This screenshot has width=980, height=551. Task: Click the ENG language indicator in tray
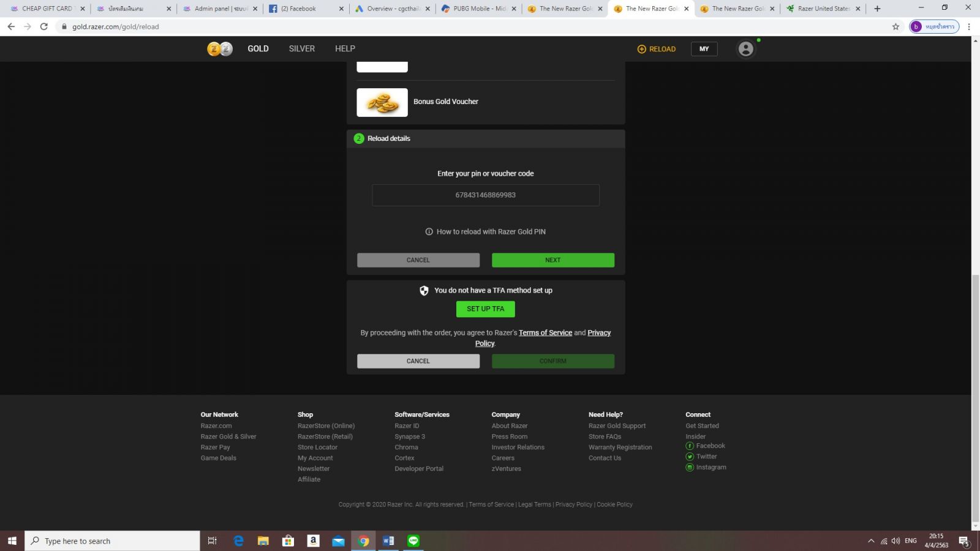pyautogui.click(x=911, y=541)
